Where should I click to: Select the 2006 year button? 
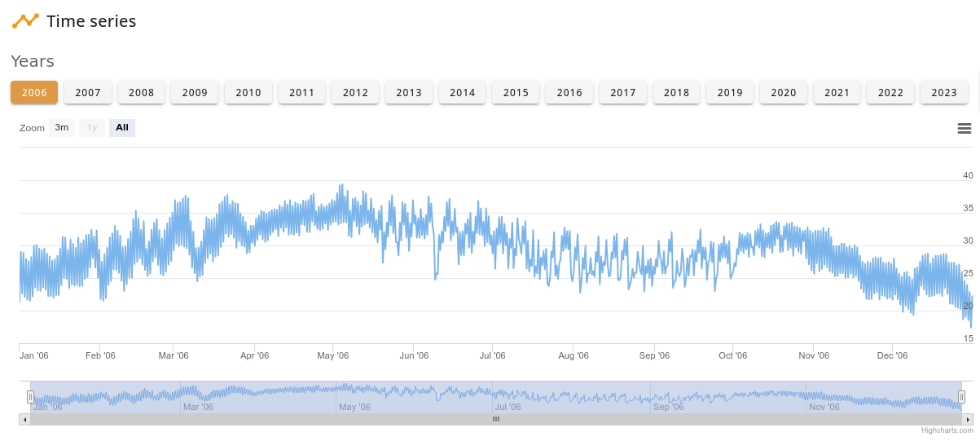pos(34,92)
